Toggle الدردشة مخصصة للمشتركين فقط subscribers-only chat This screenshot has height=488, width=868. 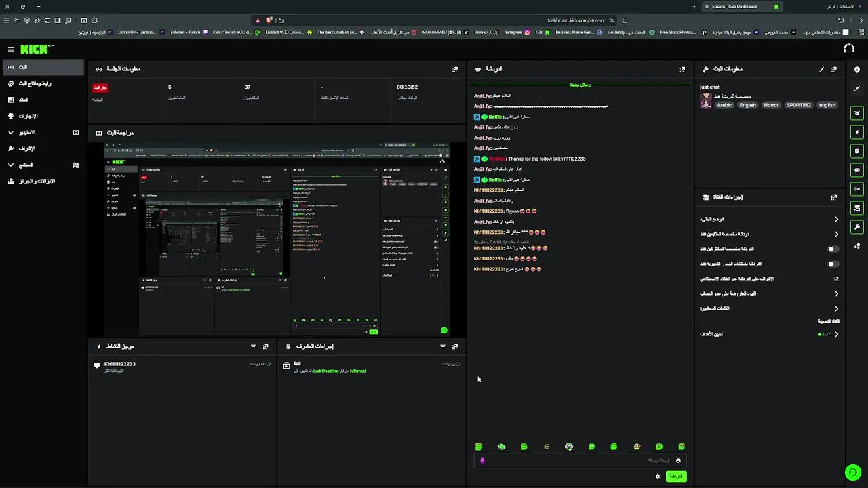tap(833, 249)
